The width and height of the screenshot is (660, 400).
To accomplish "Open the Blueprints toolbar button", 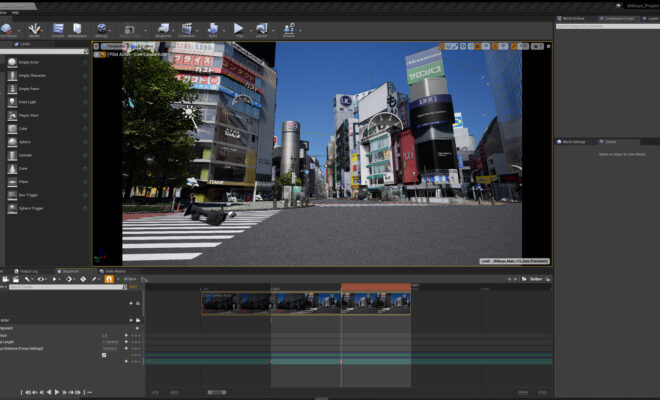I will [x=163, y=30].
